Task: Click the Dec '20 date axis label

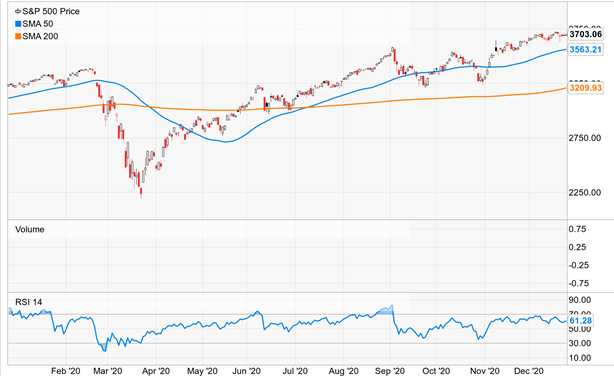Action: [x=529, y=371]
